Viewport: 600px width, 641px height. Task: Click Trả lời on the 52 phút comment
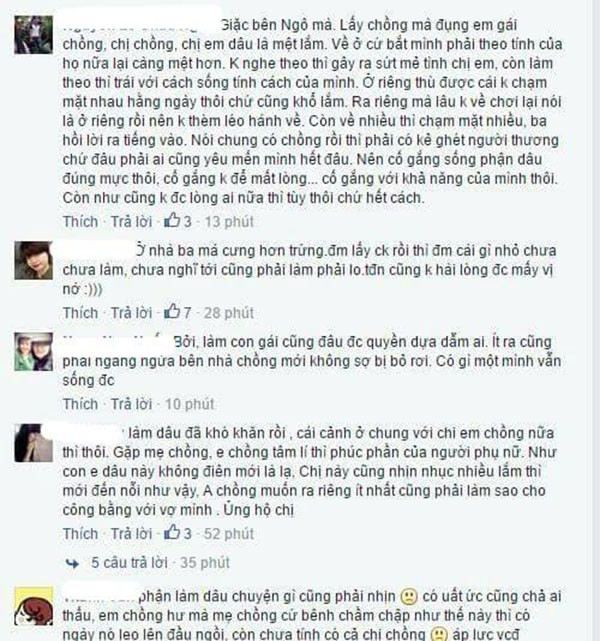coord(131,533)
